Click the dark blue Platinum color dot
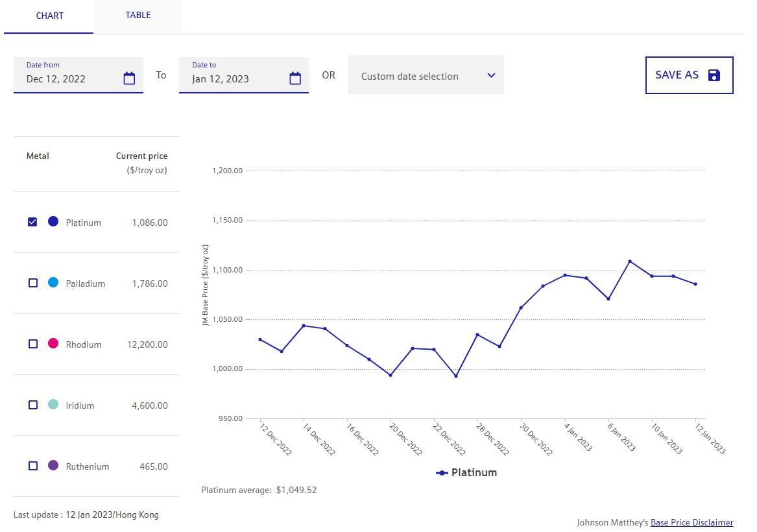Screen dimensions: 757x532 (x=53, y=222)
